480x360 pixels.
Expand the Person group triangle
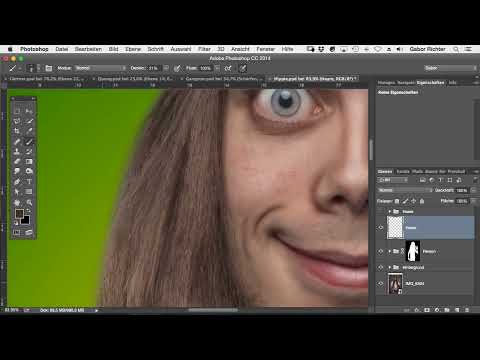point(389,251)
